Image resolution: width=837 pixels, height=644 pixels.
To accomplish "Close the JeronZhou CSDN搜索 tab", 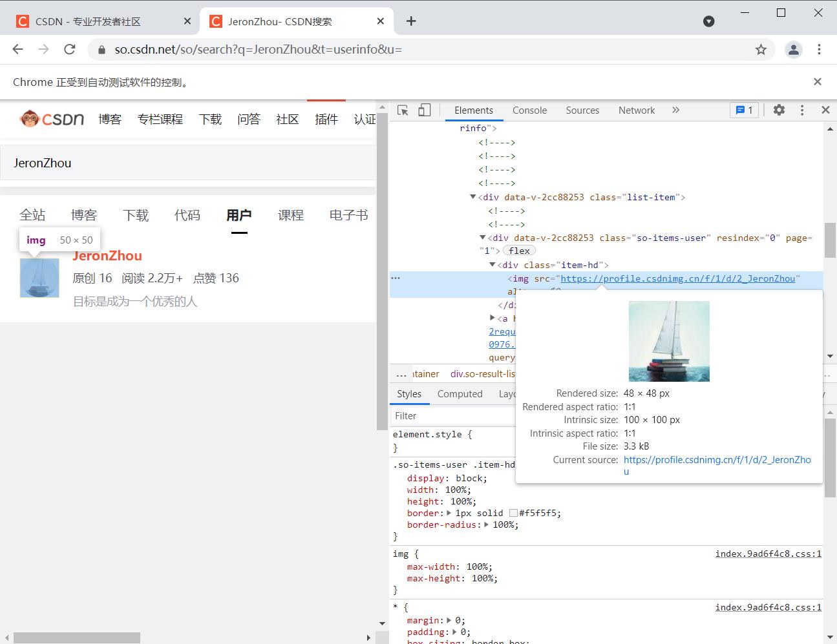I will click(x=381, y=21).
